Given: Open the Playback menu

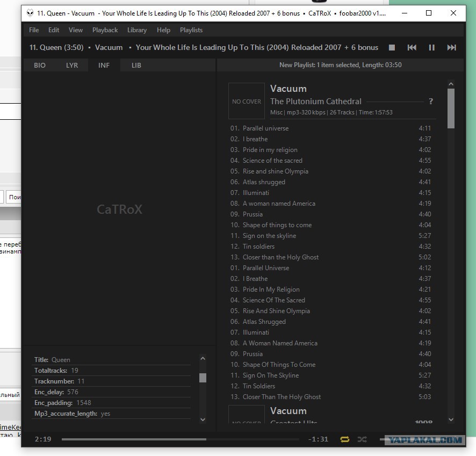Looking at the screenshot, I should pos(105,30).
